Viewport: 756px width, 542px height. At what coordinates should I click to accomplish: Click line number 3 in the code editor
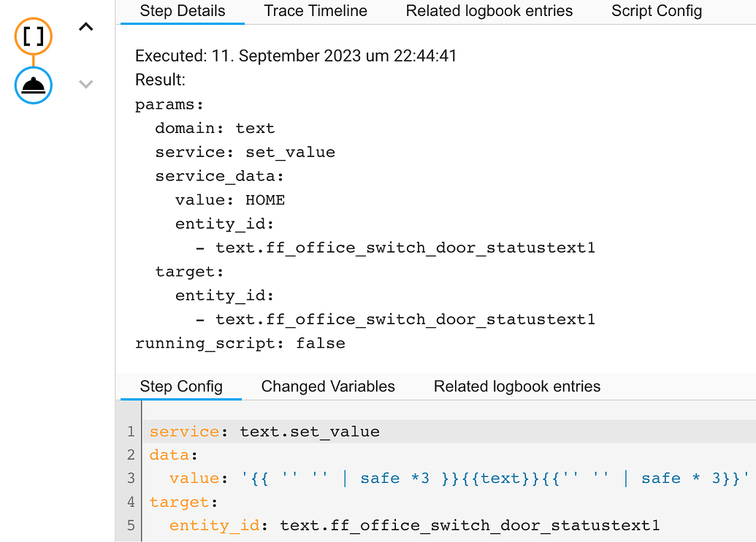[x=131, y=478]
